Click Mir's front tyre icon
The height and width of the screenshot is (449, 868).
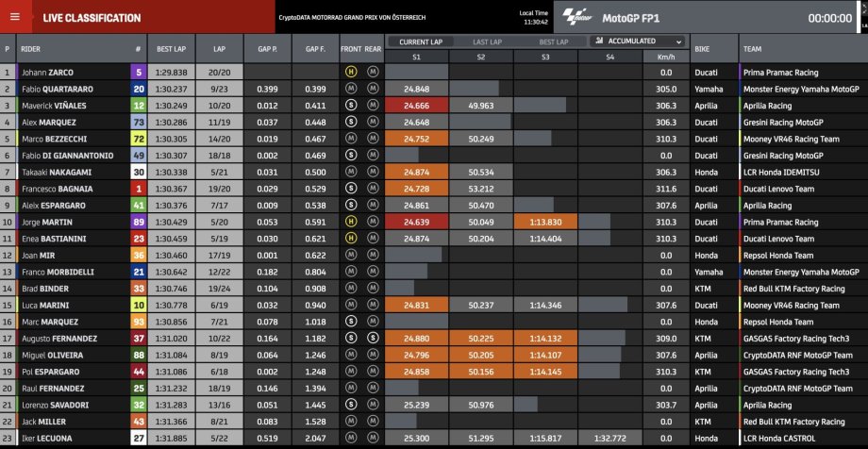click(x=350, y=255)
